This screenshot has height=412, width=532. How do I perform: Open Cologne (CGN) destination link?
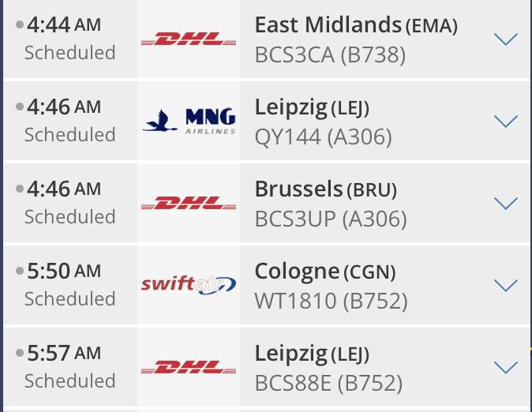coord(325,272)
